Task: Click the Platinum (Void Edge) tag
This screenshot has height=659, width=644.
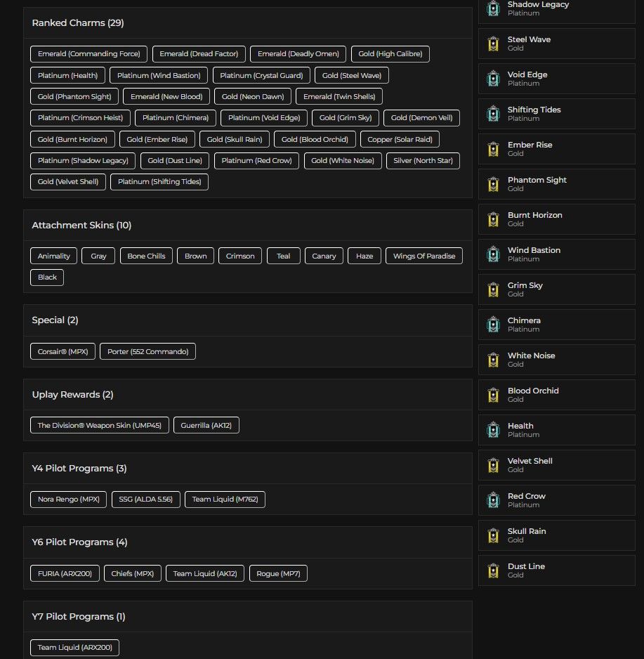Action: (x=264, y=118)
